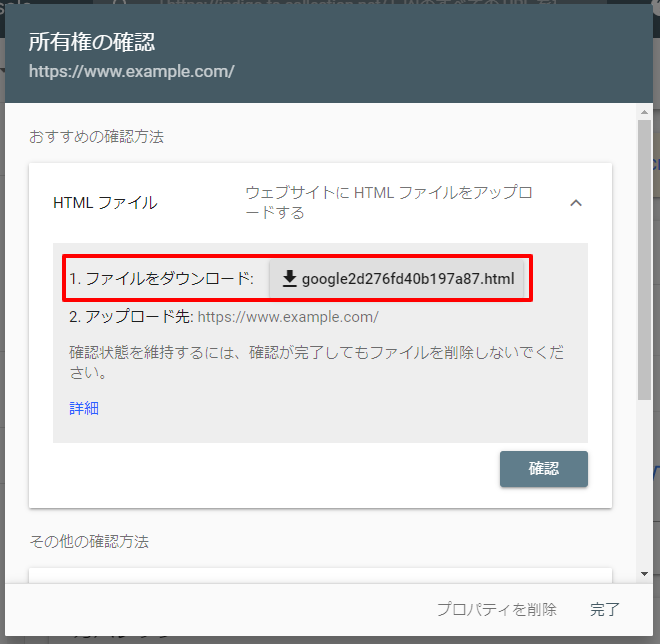Screen dimensions: 660x644
Task: Click the その他の確認方法 heading
Action: [x=89, y=541]
